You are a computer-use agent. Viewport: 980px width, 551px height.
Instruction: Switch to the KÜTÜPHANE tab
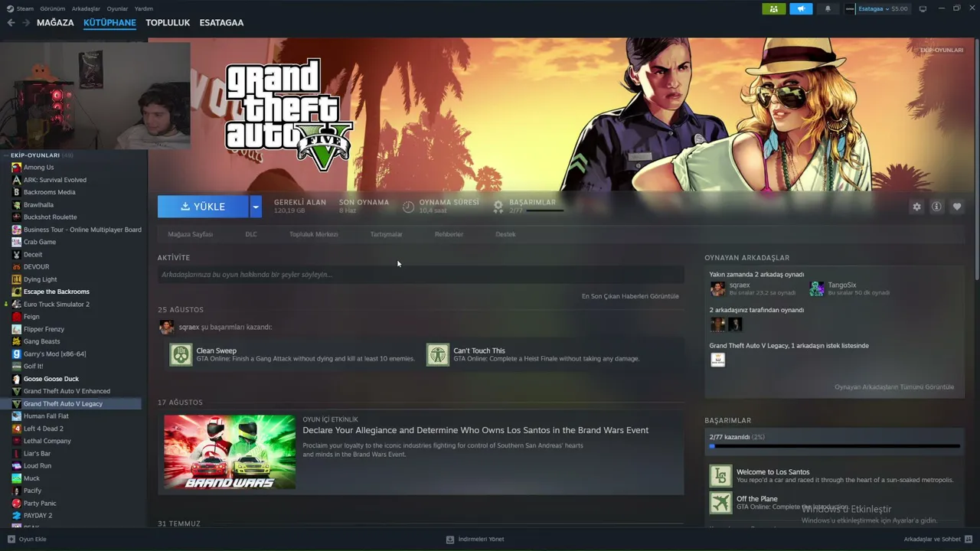click(x=109, y=23)
